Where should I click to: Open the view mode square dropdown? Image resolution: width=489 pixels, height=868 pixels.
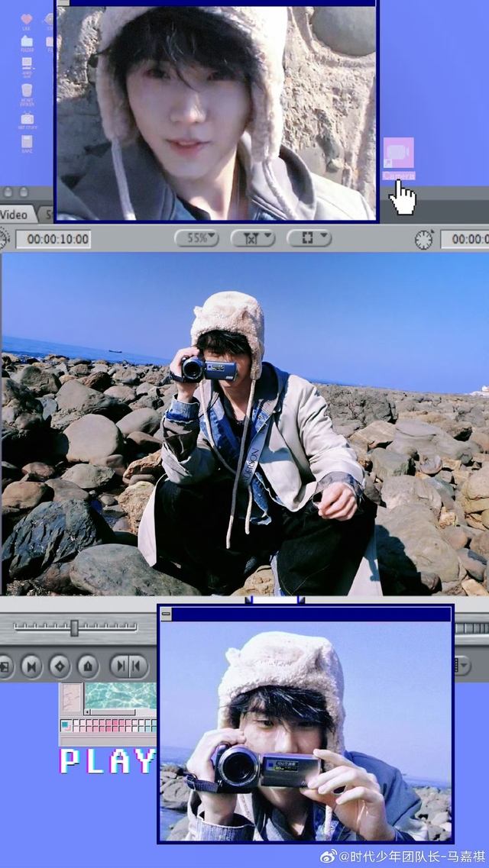click(309, 238)
